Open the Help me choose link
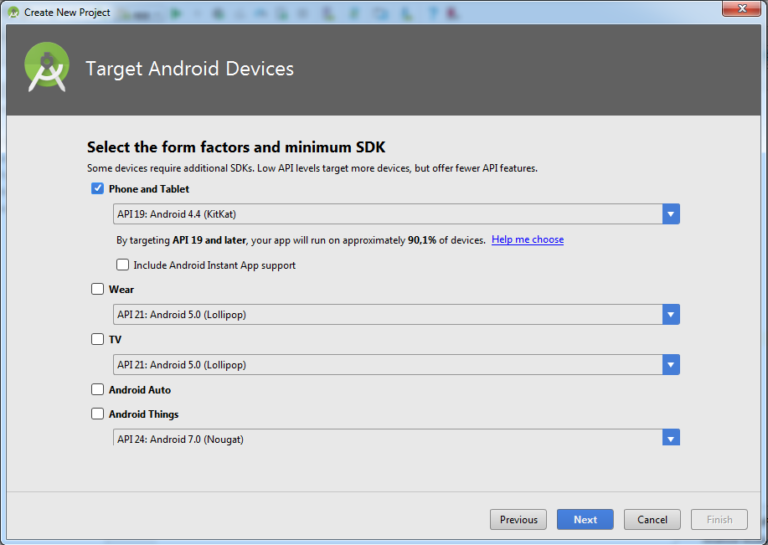Screen dimensions: 768x545 point(527,240)
